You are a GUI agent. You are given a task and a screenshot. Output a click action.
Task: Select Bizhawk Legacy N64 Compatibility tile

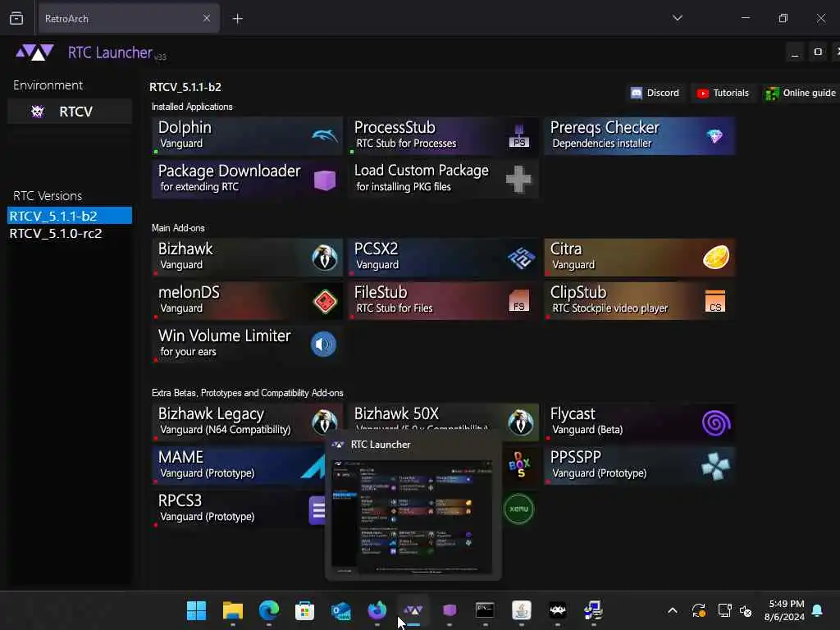pyautogui.click(x=248, y=422)
